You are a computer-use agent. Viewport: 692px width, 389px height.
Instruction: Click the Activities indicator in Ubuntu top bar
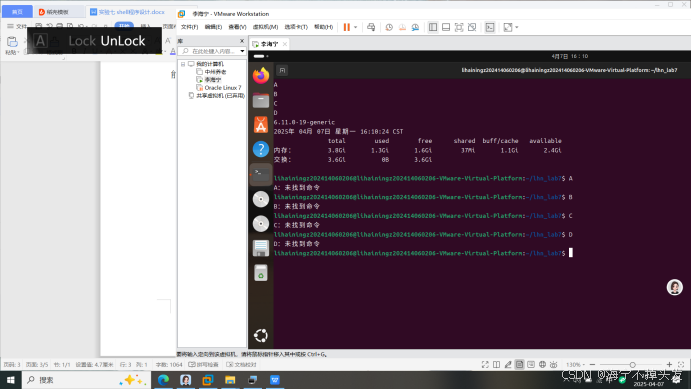pos(261,57)
